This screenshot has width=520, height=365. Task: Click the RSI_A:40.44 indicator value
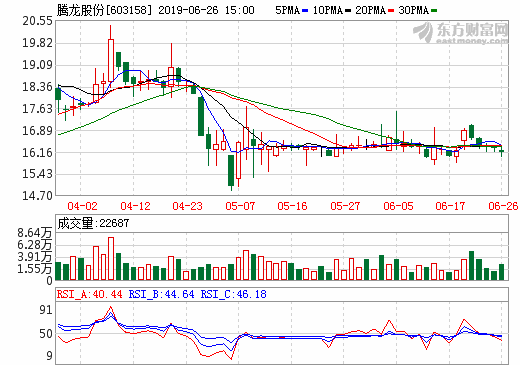pyautogui.click(x=90, y=294)
